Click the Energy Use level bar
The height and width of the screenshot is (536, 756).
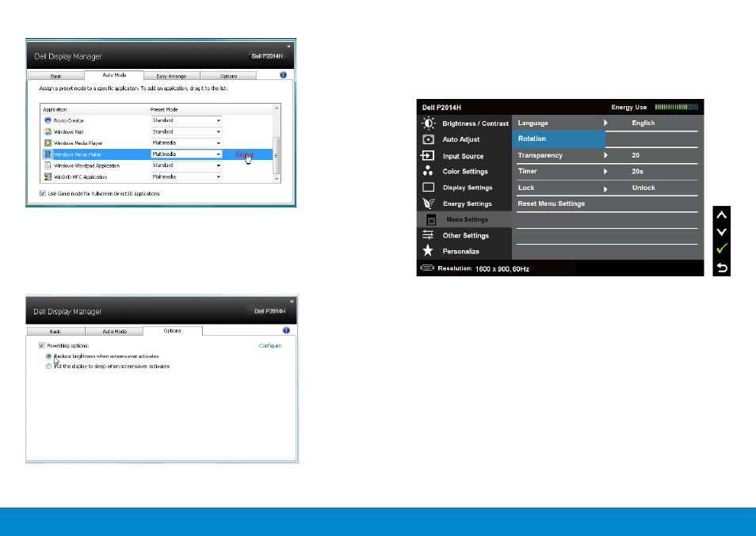[x=677, y=107]
